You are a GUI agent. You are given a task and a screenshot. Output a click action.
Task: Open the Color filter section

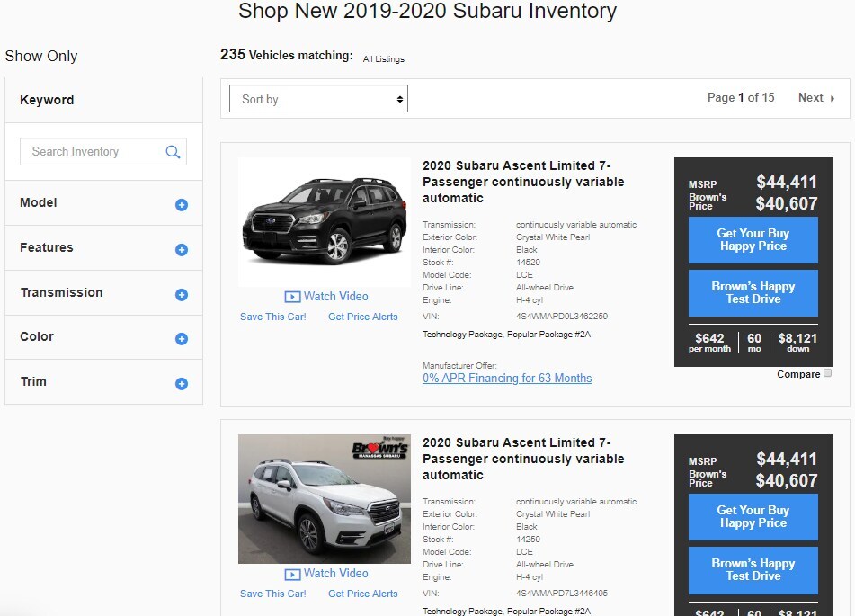(x=103, y=337)
